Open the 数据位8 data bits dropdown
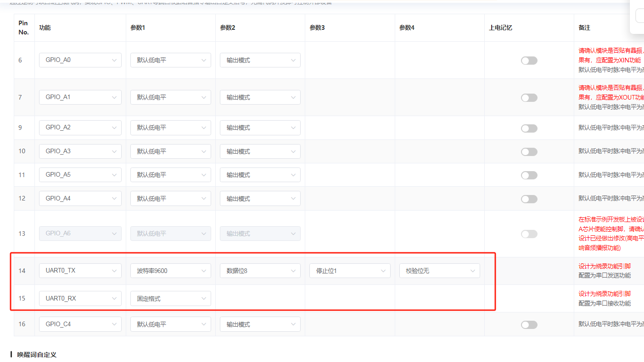The width and height of the screenshot is (644, 362). pyautogui.click(x=260, y=271)
